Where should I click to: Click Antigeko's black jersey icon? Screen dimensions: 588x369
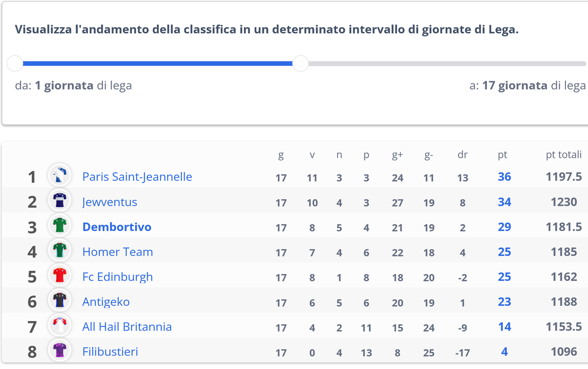[x=59, y=301]
